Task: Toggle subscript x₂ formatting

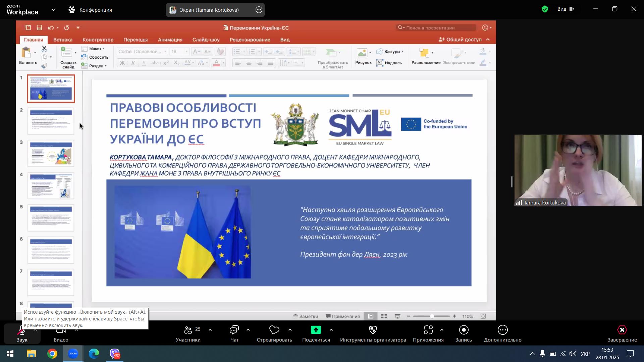Action: click(176, 63)
